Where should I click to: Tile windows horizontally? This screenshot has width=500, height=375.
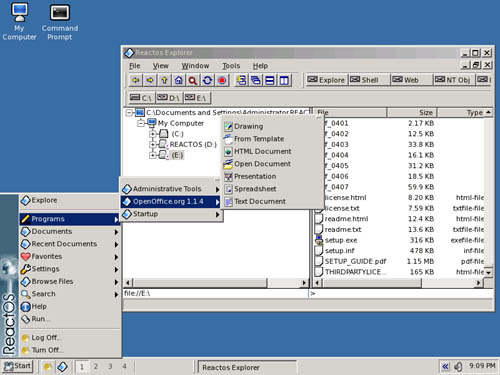click(x=270, y=80)
